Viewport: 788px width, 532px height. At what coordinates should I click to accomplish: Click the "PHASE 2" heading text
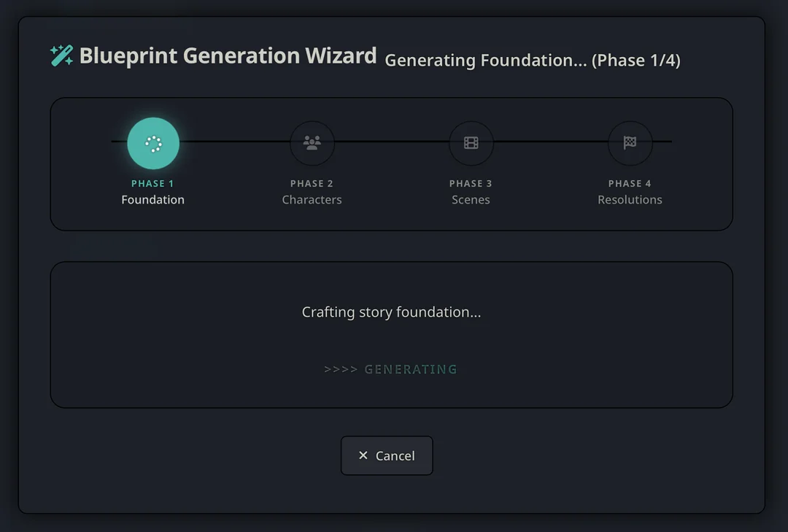(312, 184)
